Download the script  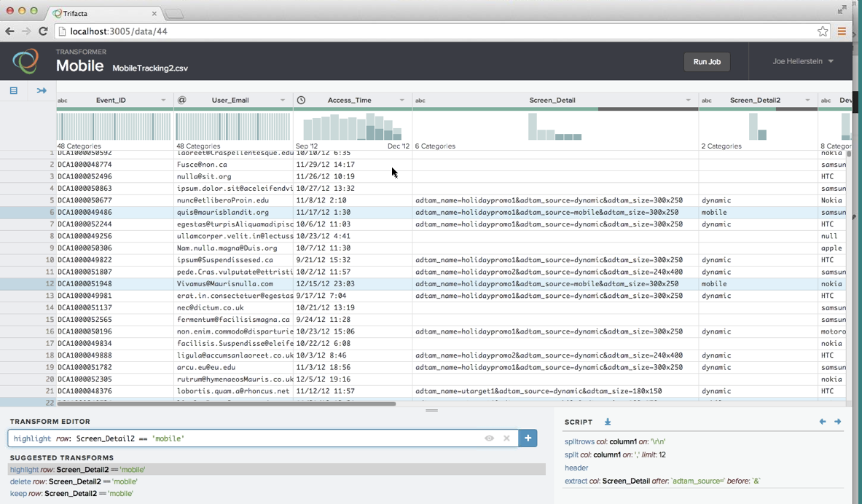[608, 422]
